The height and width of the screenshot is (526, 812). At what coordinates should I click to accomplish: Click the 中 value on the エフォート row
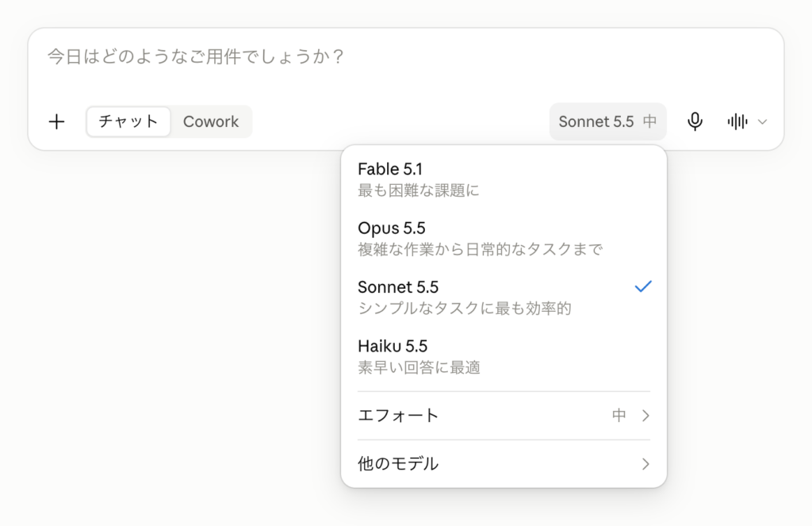(619, 416)
